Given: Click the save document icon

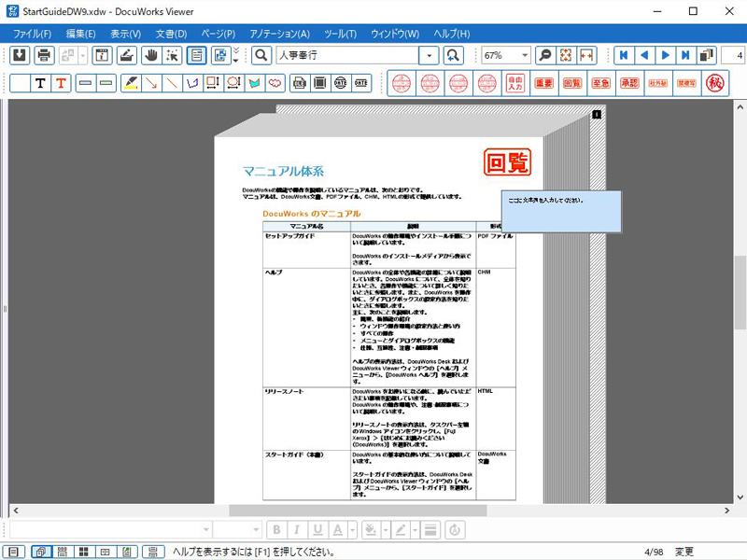Looking at the screenshot, I should (x=20, y=55).
